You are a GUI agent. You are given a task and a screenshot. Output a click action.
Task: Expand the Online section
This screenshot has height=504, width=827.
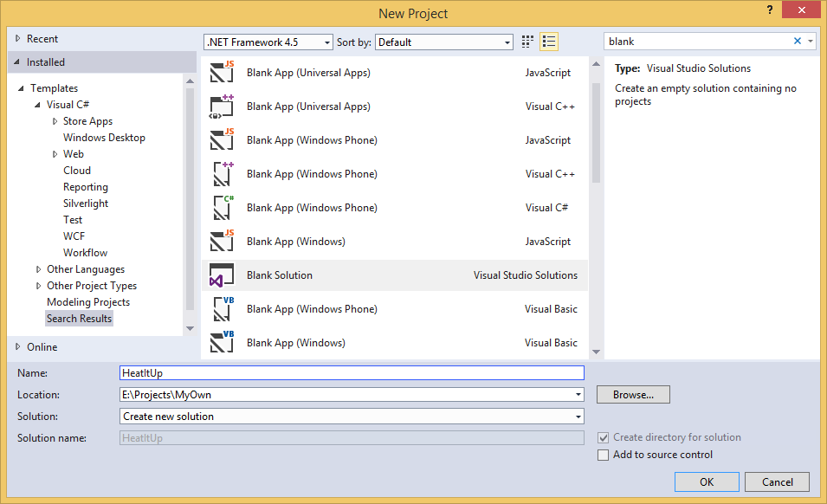coord(17,347)
